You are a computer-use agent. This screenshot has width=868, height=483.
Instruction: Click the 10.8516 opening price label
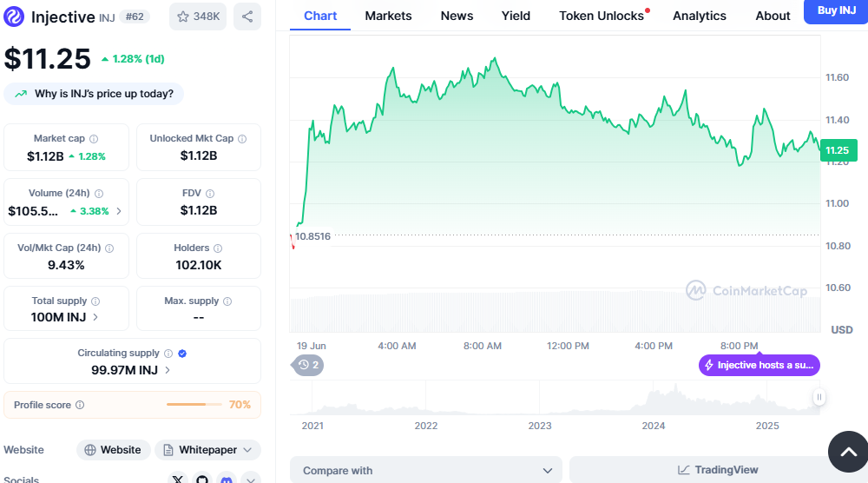[x=312, y=236]
